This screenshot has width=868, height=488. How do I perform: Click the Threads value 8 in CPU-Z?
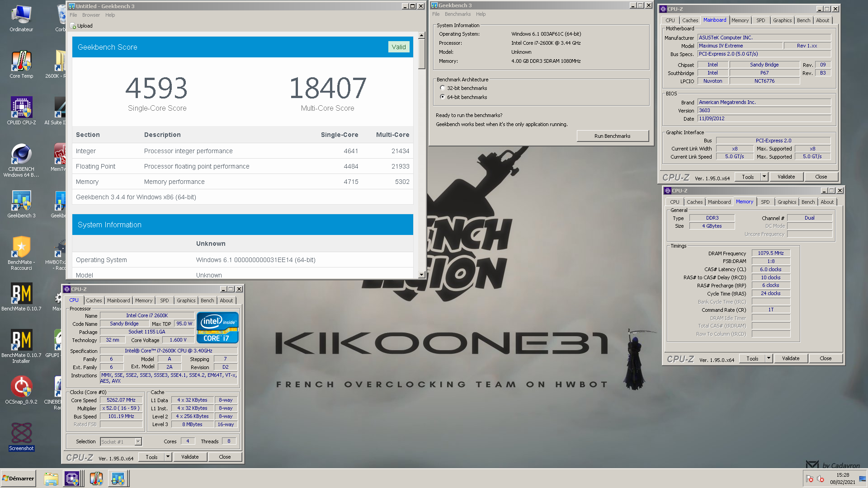[x=229, y=441]
